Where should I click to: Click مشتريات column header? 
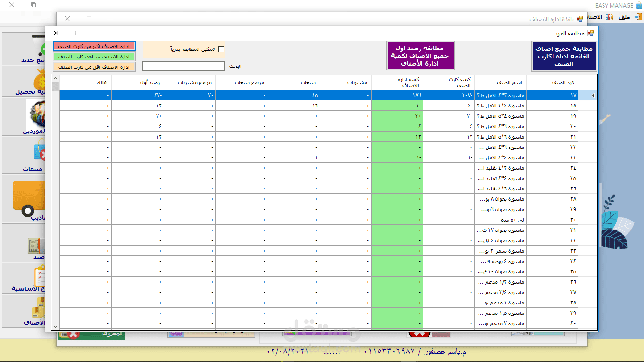coord(345,82)
